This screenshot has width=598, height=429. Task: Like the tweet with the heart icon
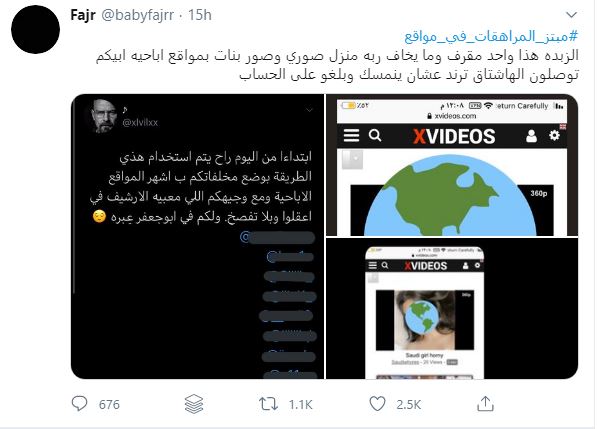tap(378, 404)
